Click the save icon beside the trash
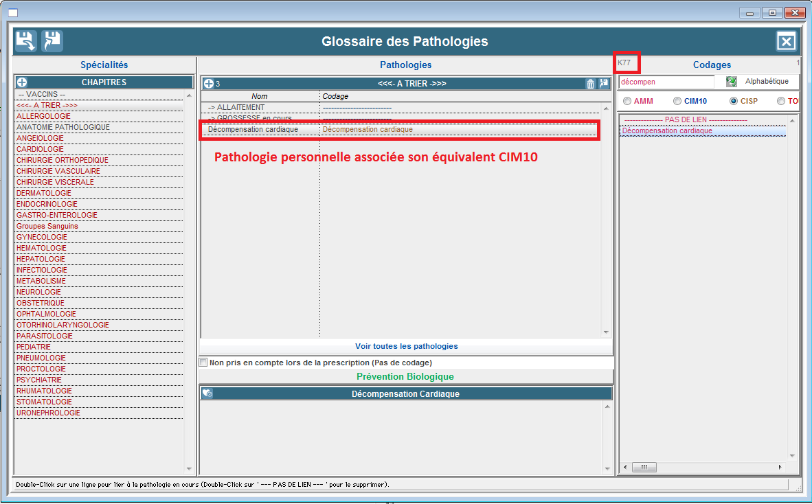 coord(604,84)
